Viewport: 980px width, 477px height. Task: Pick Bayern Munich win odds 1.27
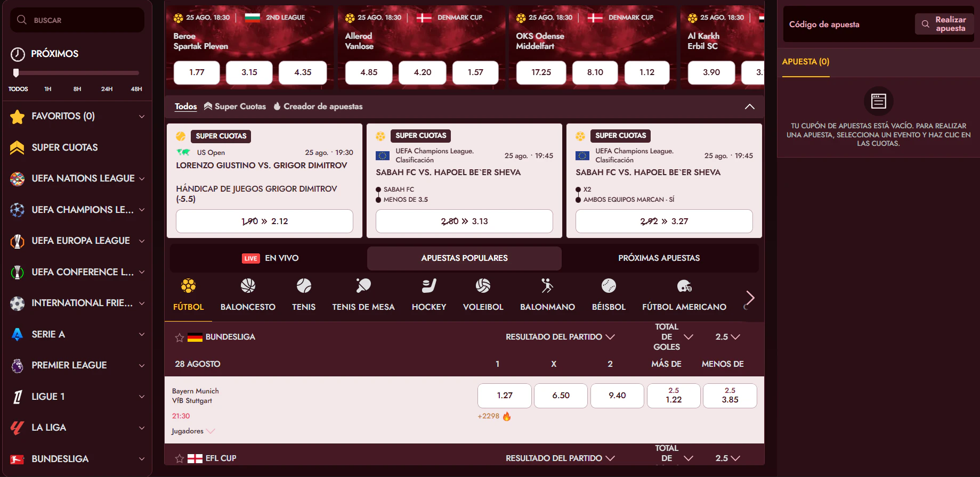505,396
